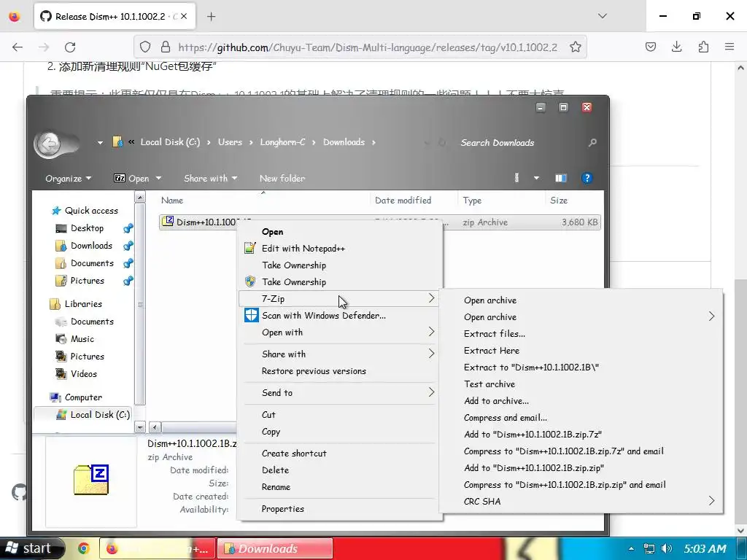Viewport: 747px width, 560px height.
Task: Expand the Organize dropdown
Action: pos(68,179)
